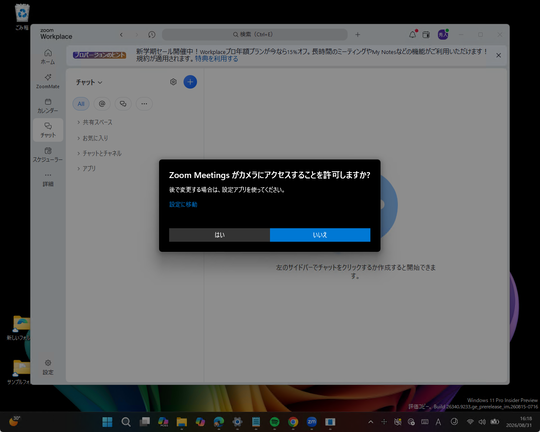
Task: Click the いいえ button in the camera dialog
Action: click(320, 235)
